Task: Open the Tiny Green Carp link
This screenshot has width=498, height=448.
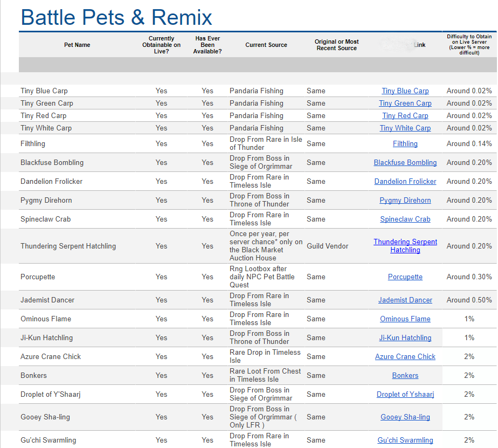Action: tap(405, 104)
